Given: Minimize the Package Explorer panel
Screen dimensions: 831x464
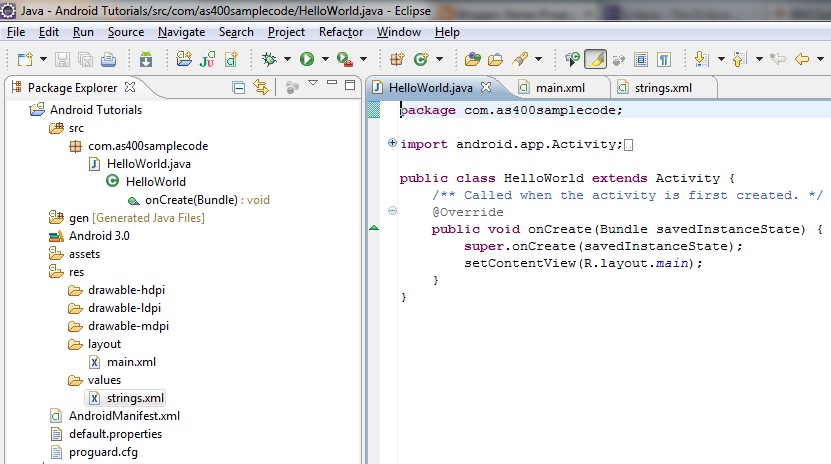Looking at the screenshot, I should click(332, 83).
